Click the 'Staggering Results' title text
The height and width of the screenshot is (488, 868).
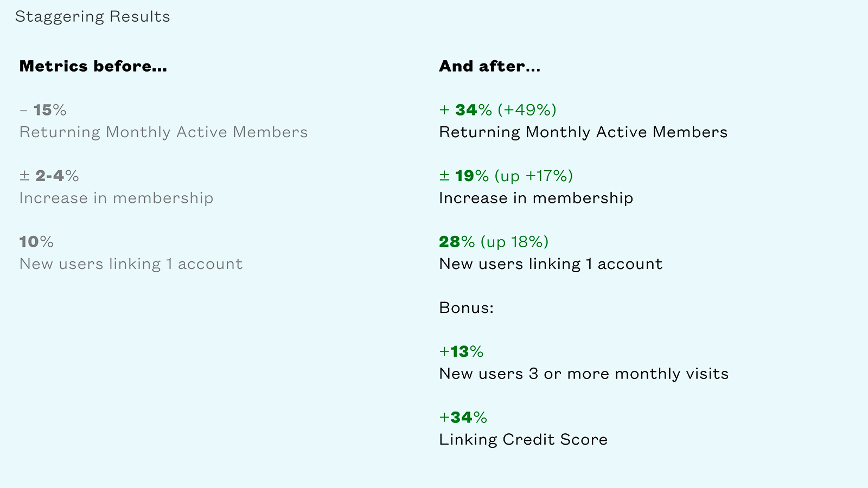(93, 17)
